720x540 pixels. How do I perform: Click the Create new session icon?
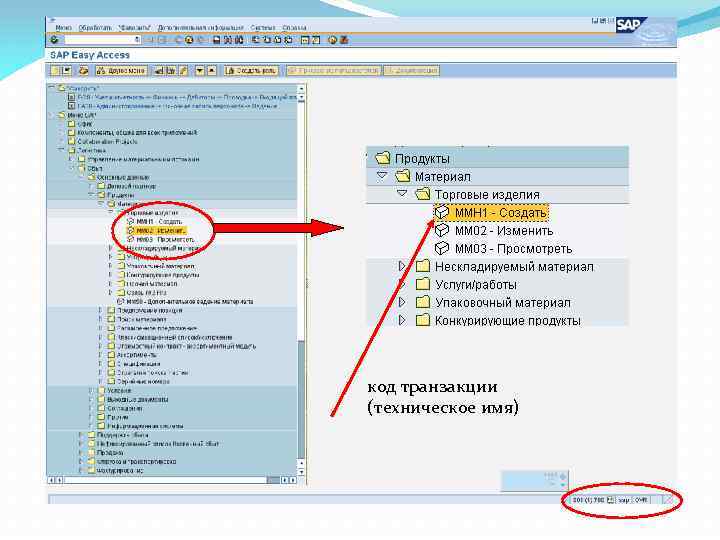point(305,40)
